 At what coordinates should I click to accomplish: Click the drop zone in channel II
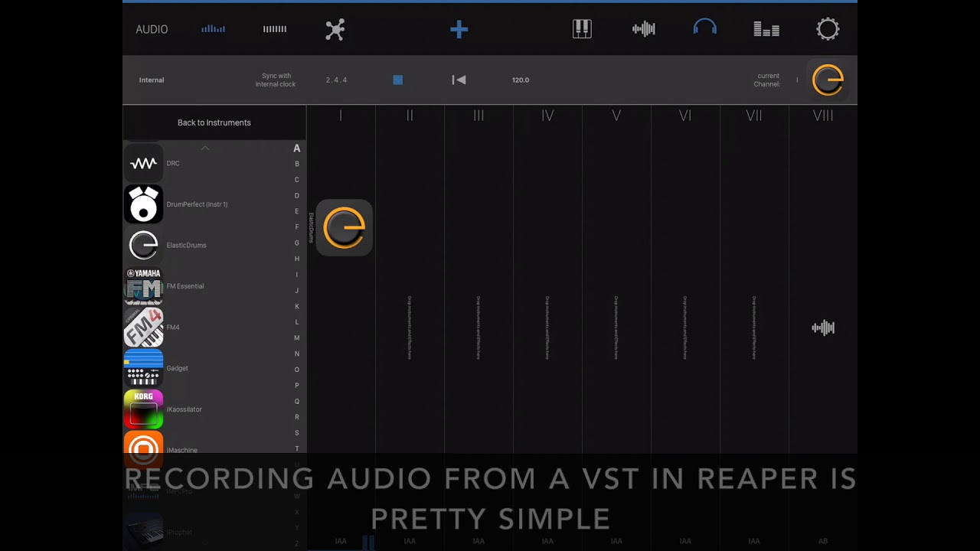point(410,328)
